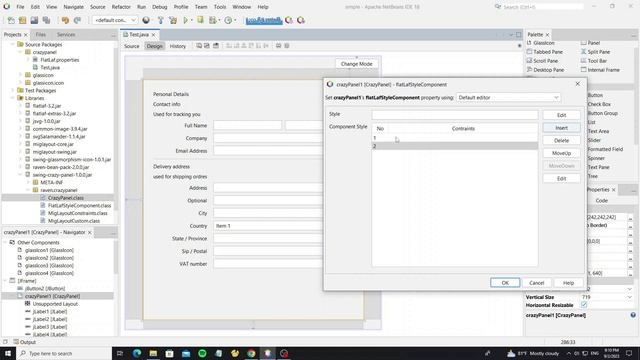
Task: Open the Vertical Size dropdown
Action: [x=629, y=297]
